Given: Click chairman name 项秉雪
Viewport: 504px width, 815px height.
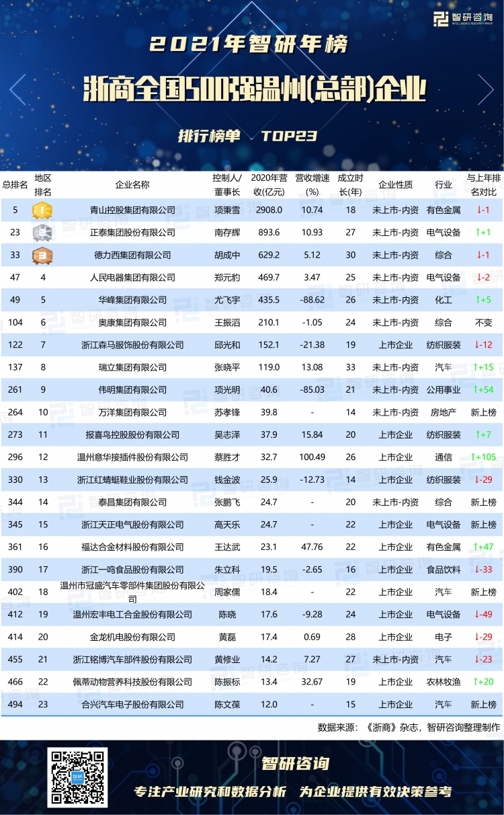Looking at the screenshot, I should coord(226,210).
